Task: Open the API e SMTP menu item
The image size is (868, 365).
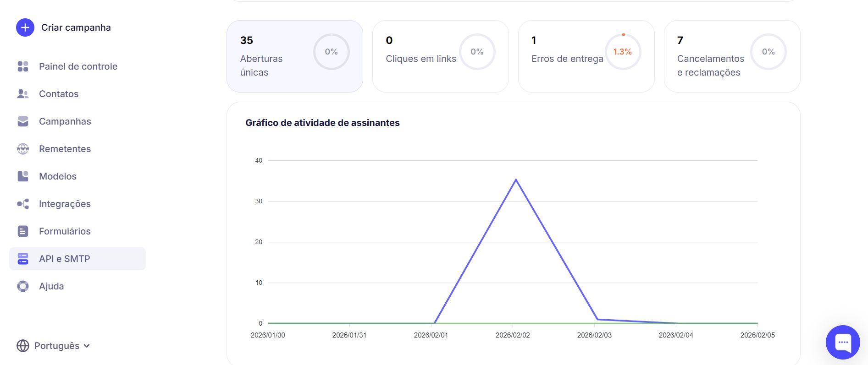Action: (65, 259)
